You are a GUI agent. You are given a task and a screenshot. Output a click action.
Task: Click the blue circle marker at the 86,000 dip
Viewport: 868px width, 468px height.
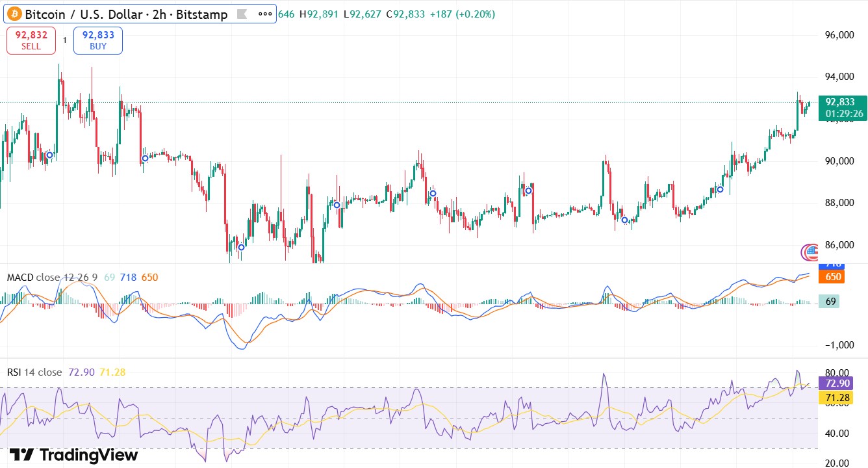click(x=240, y=247)
